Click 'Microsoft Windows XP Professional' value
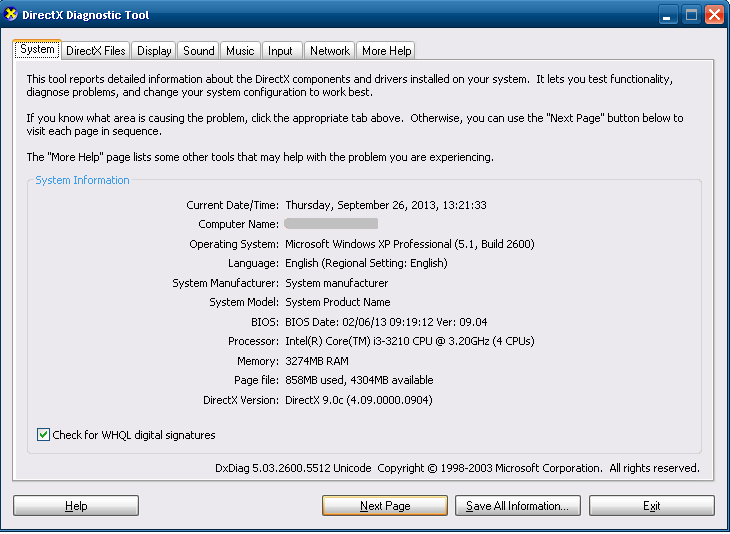This screenshot has width=730, height=534. point(410,244)
